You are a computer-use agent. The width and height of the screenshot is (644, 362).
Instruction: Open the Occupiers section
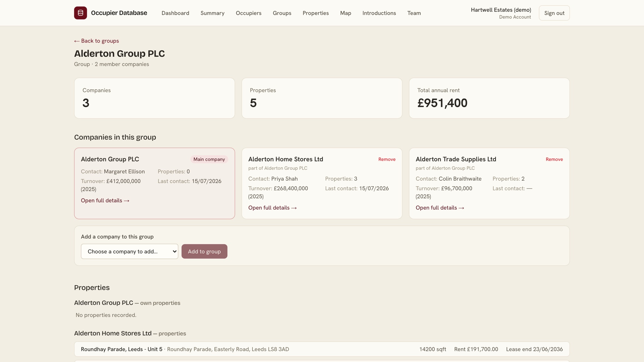tap(249, 13)
